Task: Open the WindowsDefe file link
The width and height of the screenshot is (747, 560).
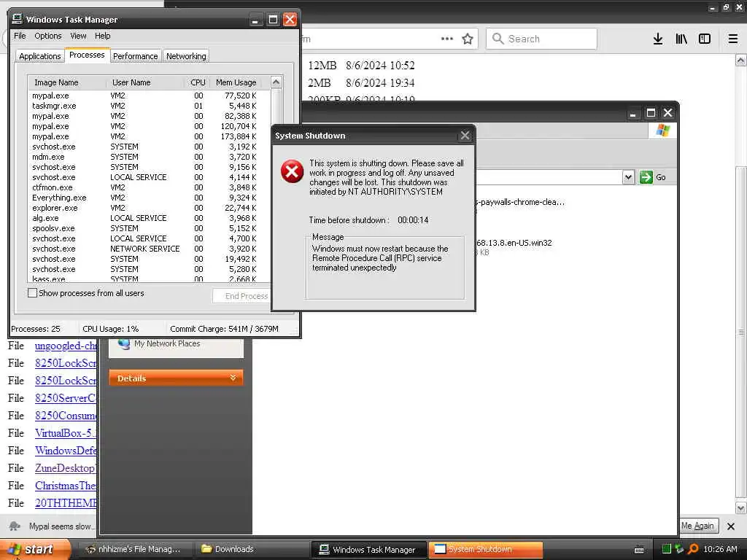Action: tap(65, 451)
